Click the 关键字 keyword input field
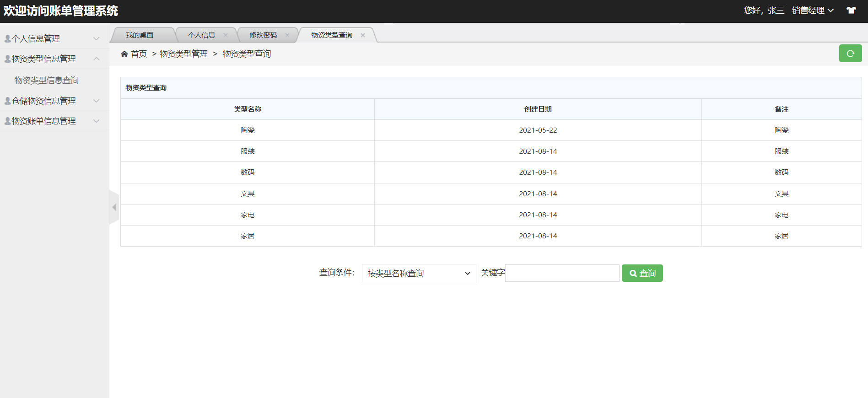The height and width of the screenshot is (398, 868). 562,273
